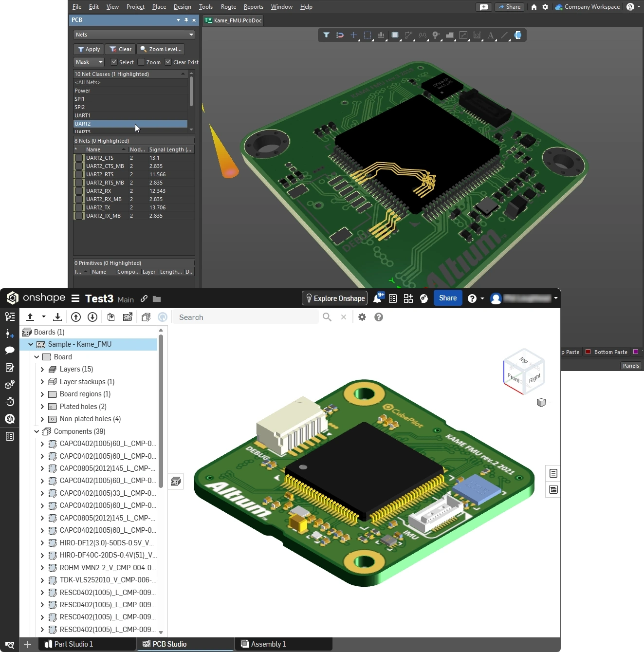Click the Onshape view cube Top face
The height and width of the screenshot is (652, 644).
523,360
